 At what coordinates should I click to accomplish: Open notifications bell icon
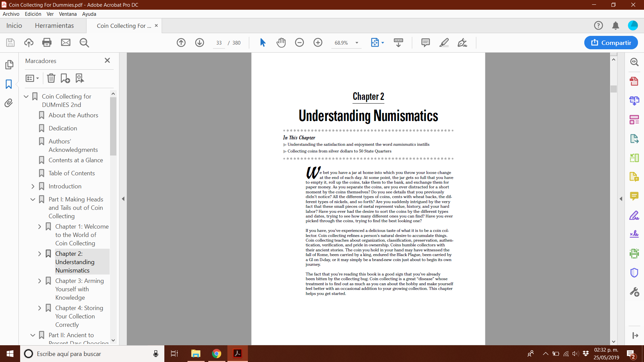pyautogui.click(x=615, y=25)
